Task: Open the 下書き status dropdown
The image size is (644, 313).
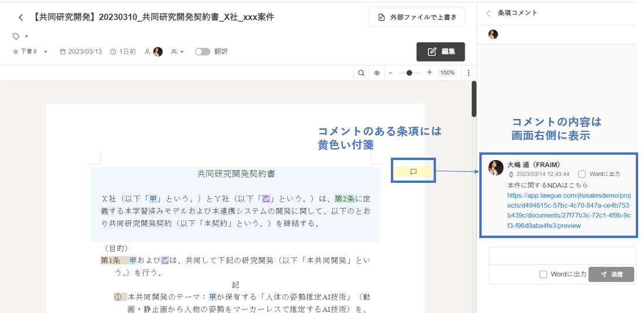Action: [30, 52]
